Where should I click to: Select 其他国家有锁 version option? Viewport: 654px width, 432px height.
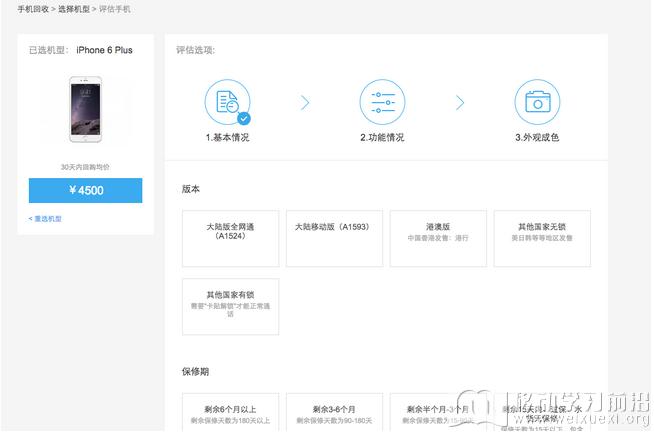click(x=231, y=307)
